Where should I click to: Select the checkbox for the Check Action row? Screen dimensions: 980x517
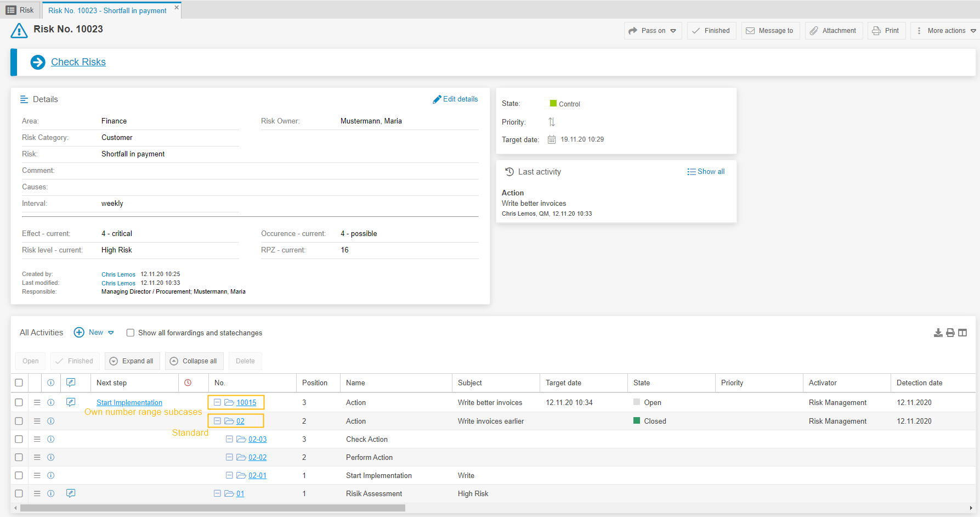19,439
